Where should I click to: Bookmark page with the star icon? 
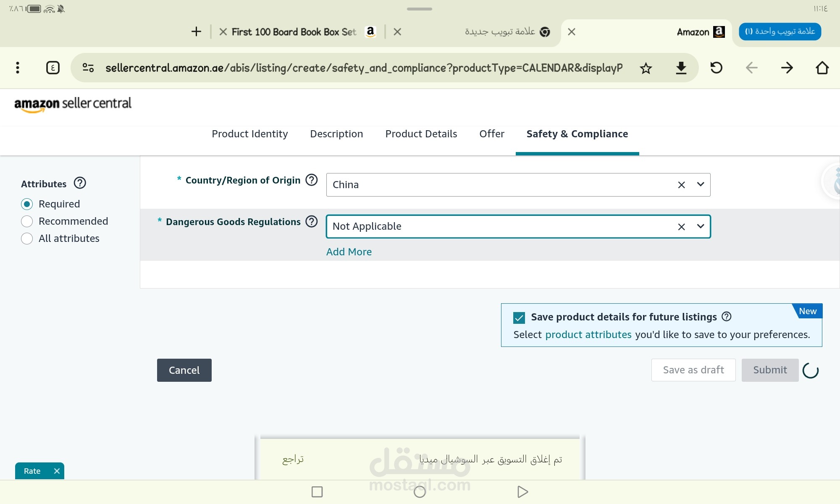[x=646, y=68]
